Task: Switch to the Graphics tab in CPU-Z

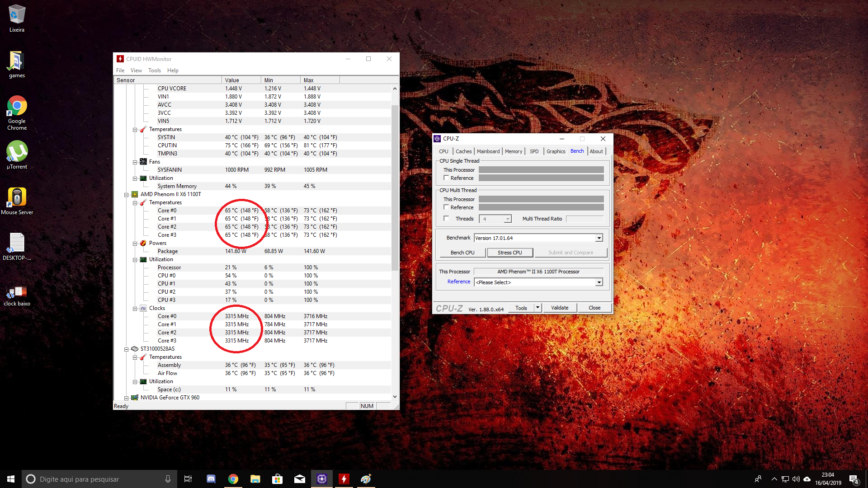Action: click(x=556, y=151)
